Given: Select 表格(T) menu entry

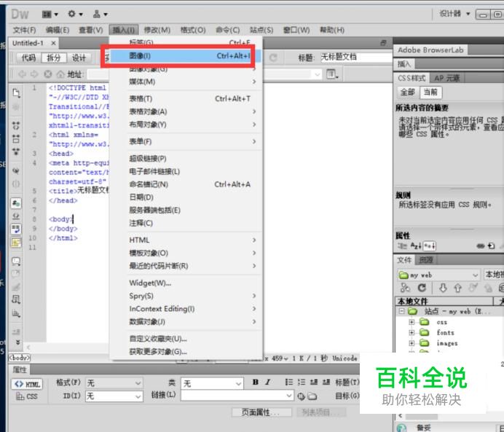Looking at the screenshot, I should coord(186,98).
